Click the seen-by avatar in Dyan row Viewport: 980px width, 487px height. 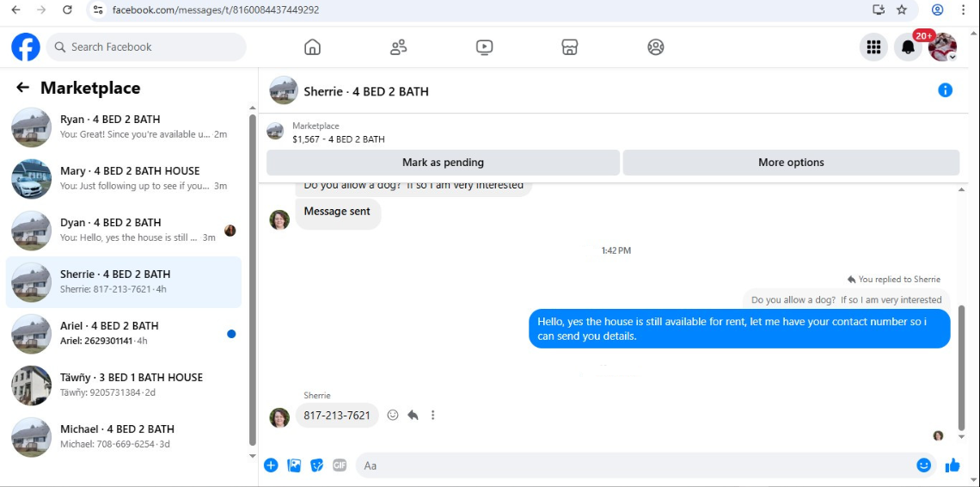pyautogui.click(x=230, y=231)
